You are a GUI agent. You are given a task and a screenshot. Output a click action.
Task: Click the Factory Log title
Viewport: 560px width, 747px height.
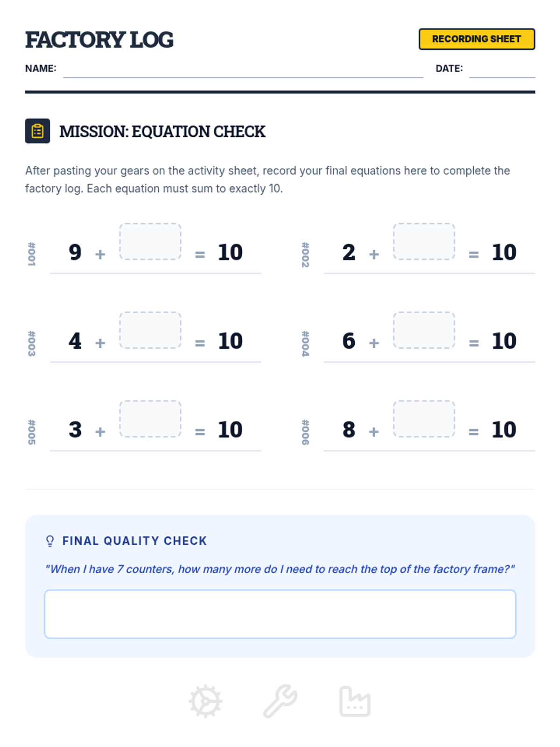[99, 40]
